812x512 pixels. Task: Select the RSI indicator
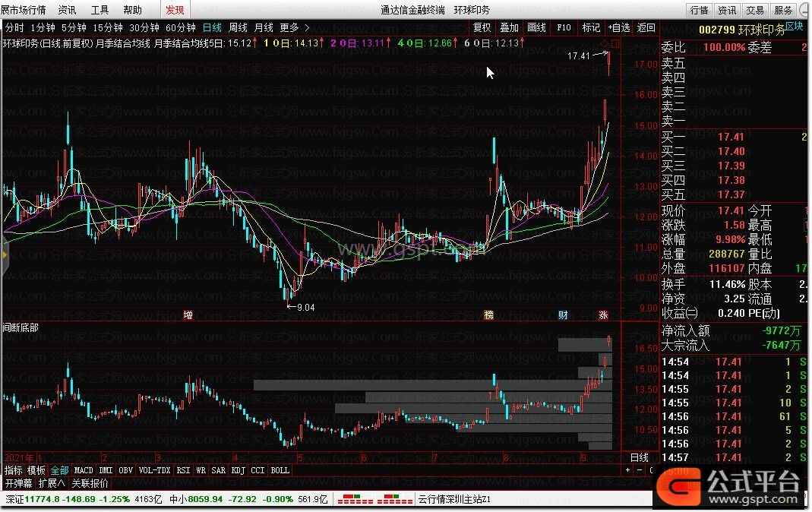coord(183,470)
